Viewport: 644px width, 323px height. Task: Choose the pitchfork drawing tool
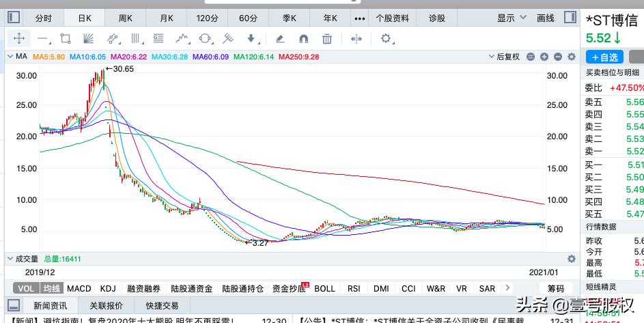point(228,39)
